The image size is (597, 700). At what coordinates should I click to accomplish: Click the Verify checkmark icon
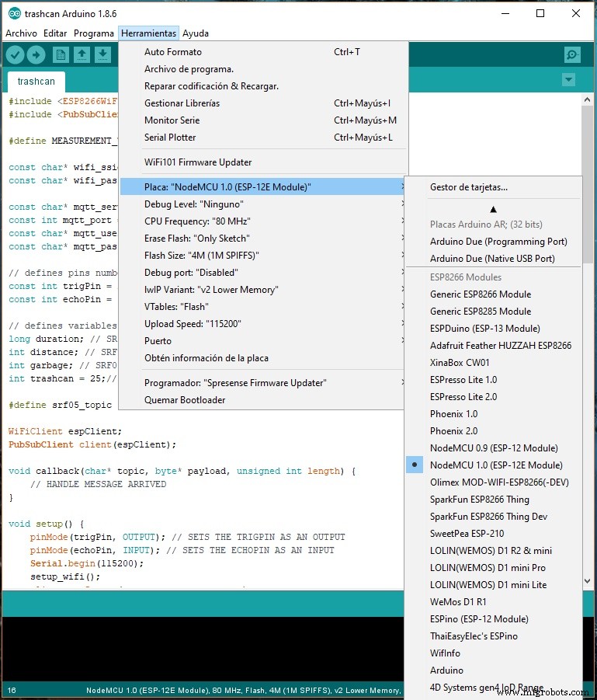pos(15,54)
